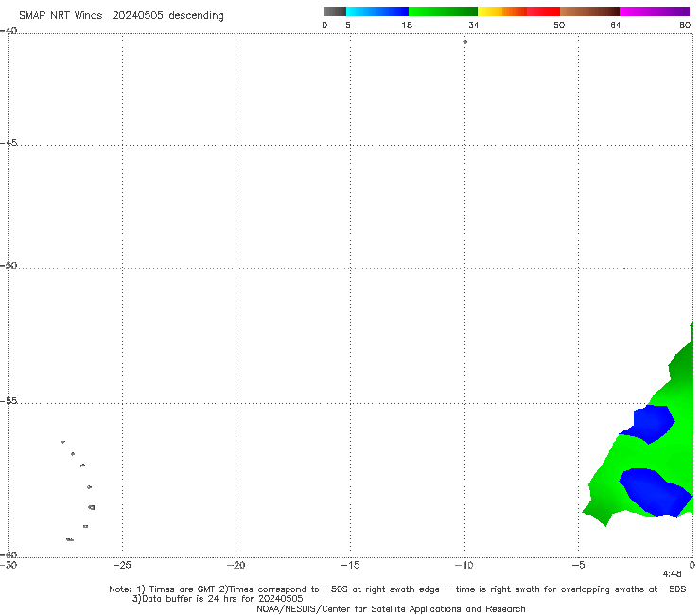
Task: Click the latitude label '-45'
Action: (x=9, y=143)
